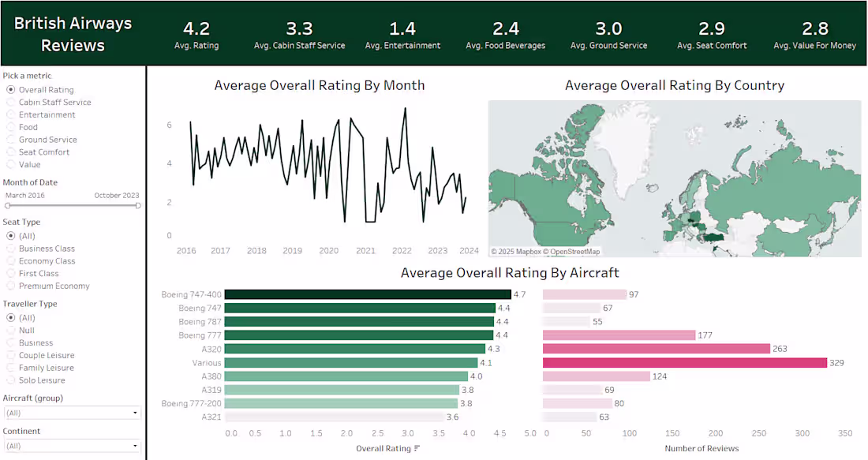The image size is (868, 460).
Task: Filter traveller type to Solo Leisure
Action: tap(10, 380)
